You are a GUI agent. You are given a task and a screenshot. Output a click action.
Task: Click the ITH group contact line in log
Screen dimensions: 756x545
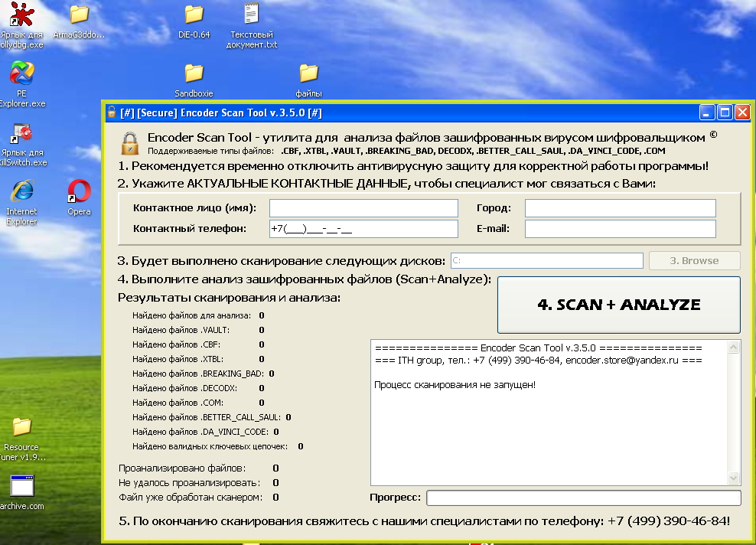(538, 360)
